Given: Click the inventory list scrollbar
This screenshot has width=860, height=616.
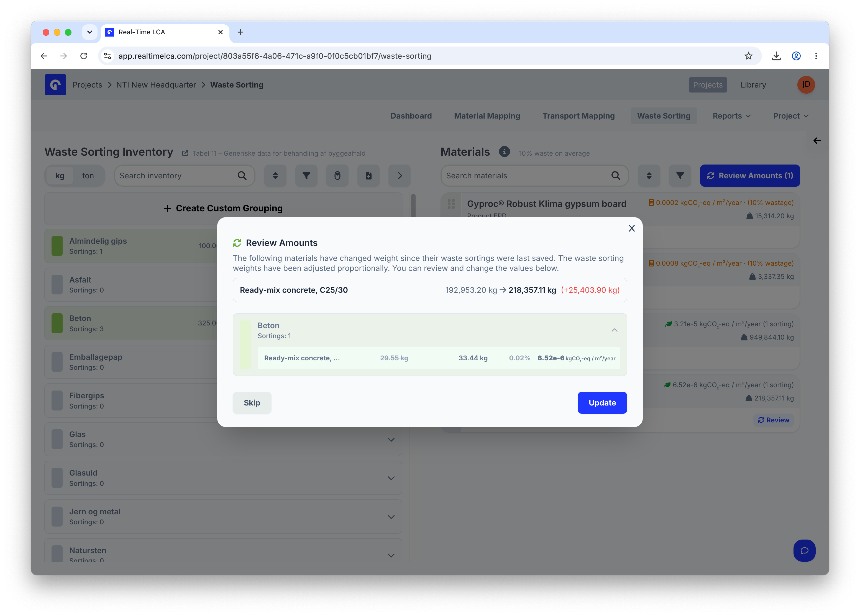Looking at the screenshot, I should click(x=413, y=206).
